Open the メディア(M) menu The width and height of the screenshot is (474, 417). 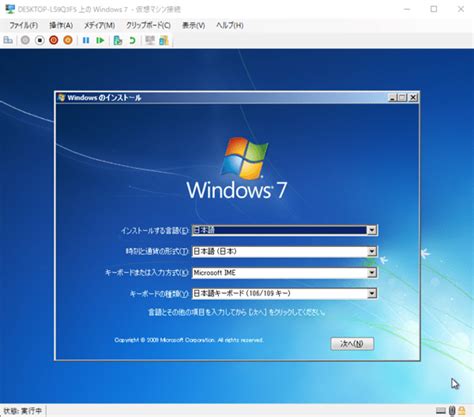click(x=99, y=25)
